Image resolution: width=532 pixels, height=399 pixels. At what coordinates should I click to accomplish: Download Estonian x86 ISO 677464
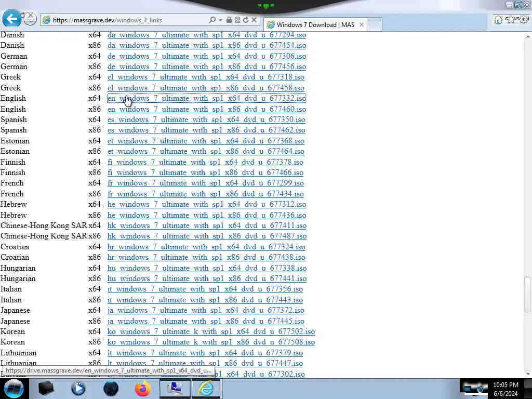pyautogui.click(x=206, y=151)
